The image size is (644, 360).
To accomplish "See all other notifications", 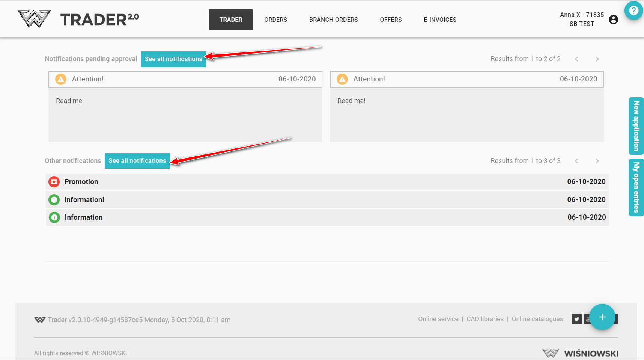I will point(137,161).
